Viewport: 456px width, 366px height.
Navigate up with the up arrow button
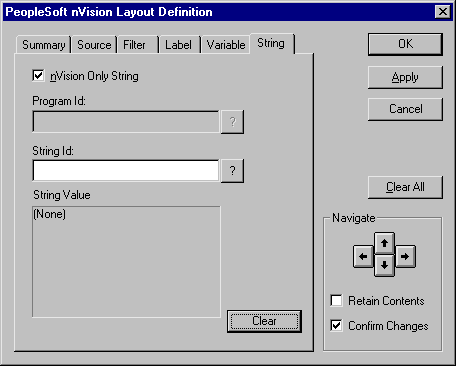pyautogui.click(x=384, y=243)
